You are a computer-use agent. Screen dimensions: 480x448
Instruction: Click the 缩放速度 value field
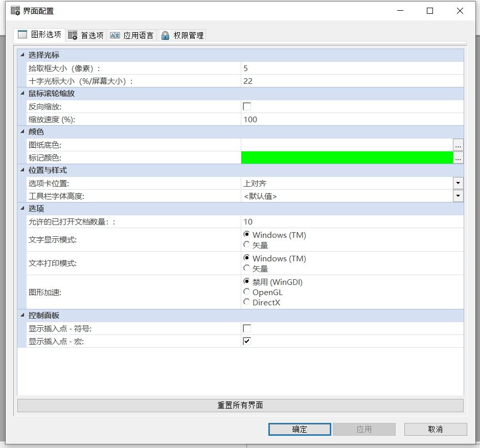[352, 120]
